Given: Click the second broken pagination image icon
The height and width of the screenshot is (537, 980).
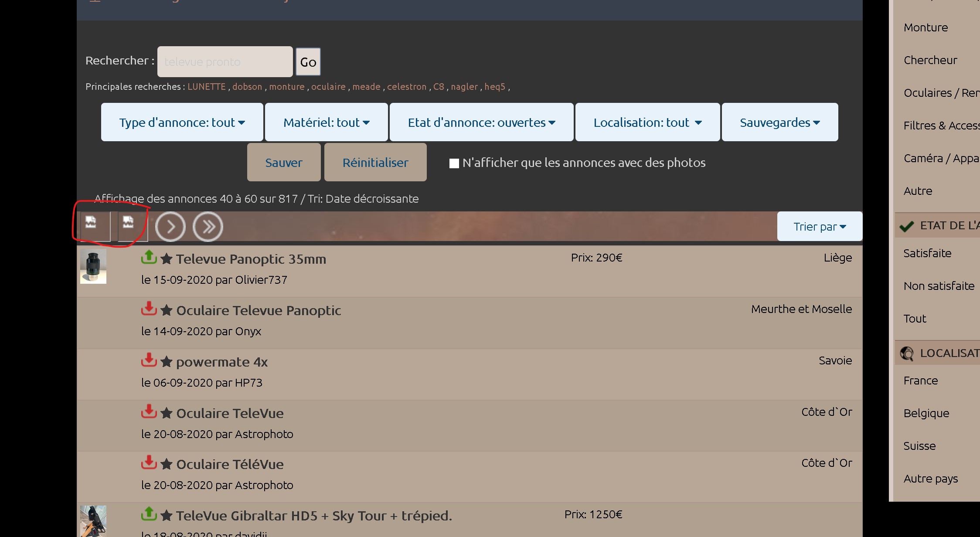Looking at the screenshot, I should tap(129, 223).
